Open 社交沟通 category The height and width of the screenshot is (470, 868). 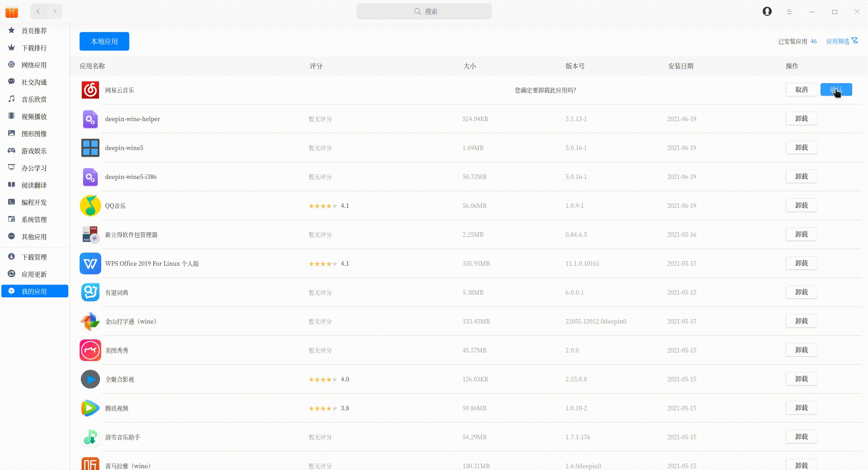[x=34, y=82]
